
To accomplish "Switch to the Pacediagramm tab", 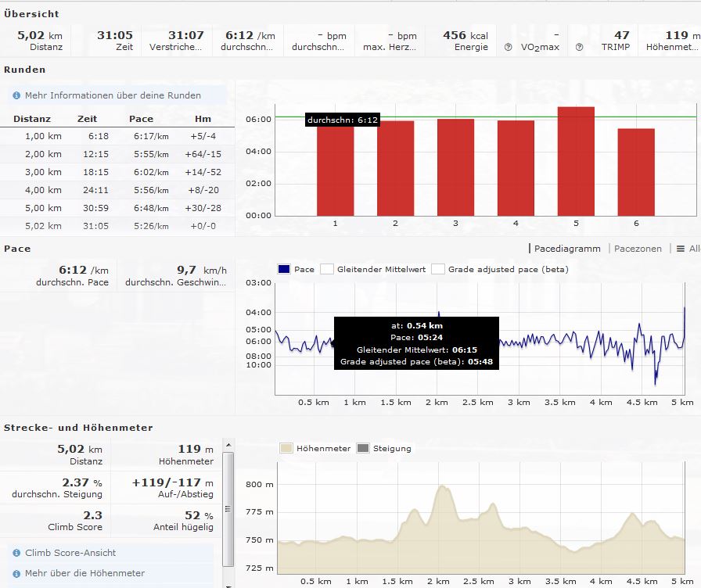I will click(x=567, y=249).
